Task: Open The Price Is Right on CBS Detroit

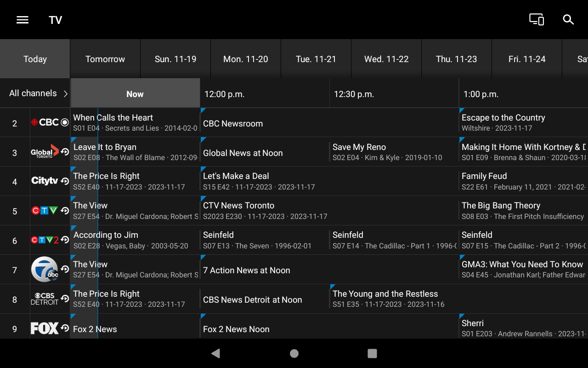Action: pyautogui.click(x=135, y=299)
